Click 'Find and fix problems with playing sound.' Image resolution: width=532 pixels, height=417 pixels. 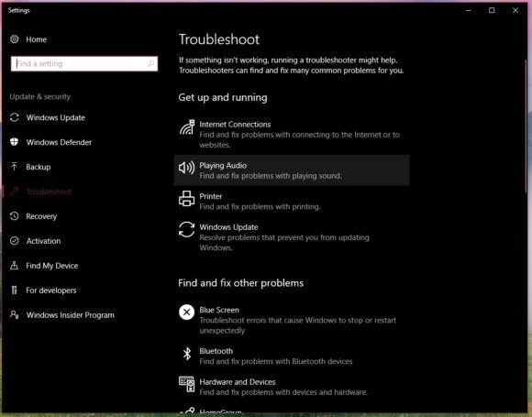[271, 176]
